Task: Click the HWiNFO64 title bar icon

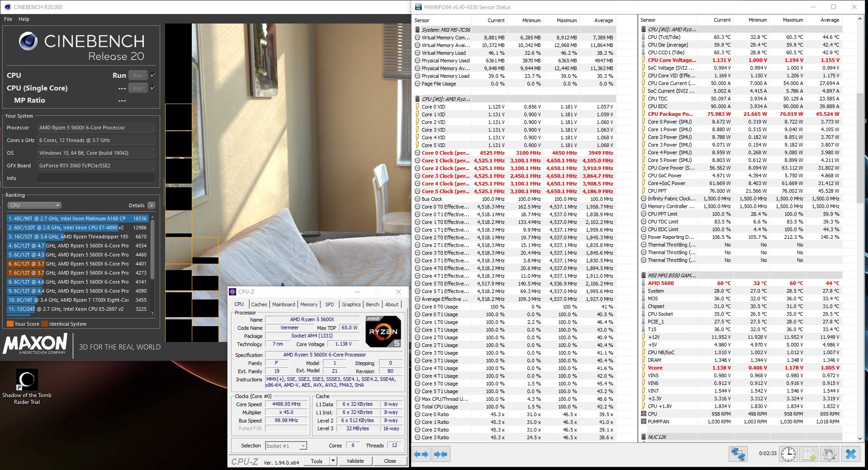Action: tap(417, 7)
